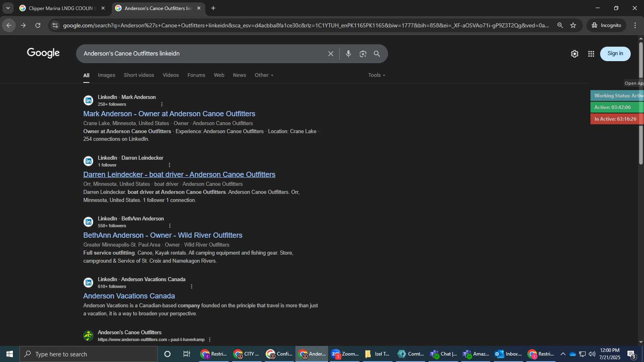Click the Incognito indicator button
This screenshot has width=644, height=362.
coord(606,25)
